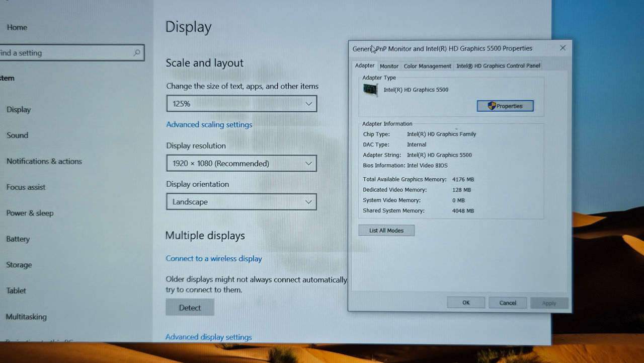The height and width of the screenshot is (363, 644).
Task: Click the search magnifier in Find a setting
Action: coord(137,53)
